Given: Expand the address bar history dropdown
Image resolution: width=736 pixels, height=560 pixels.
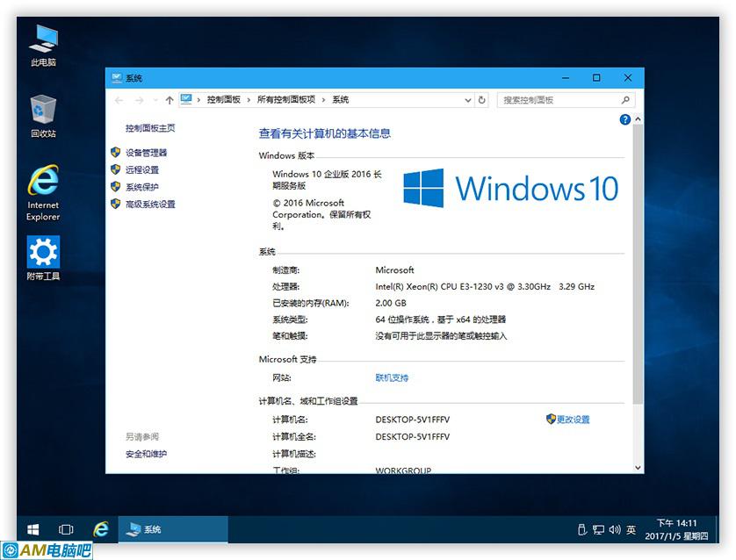Looking at the screenshot, I should click(467, 100).
